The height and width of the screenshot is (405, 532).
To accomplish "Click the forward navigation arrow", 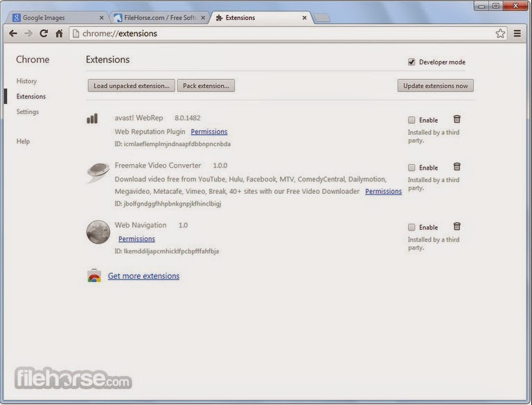I will click(28, 33).
